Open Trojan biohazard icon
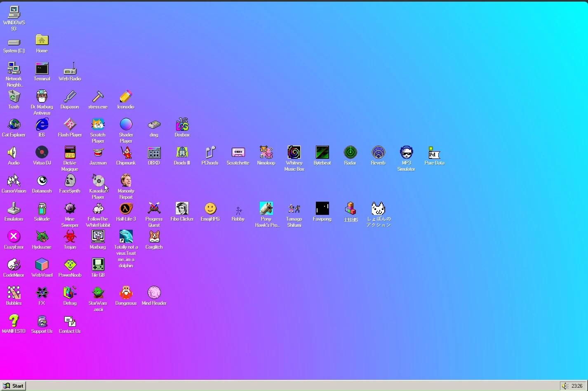This screenshot has height=391, width=588. [x=70, y=237]
